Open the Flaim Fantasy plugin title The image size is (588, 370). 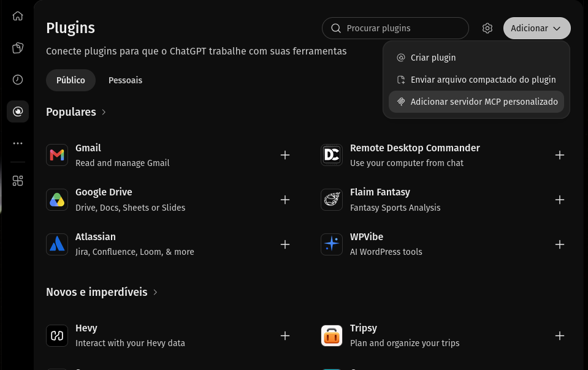pos(380,192)
